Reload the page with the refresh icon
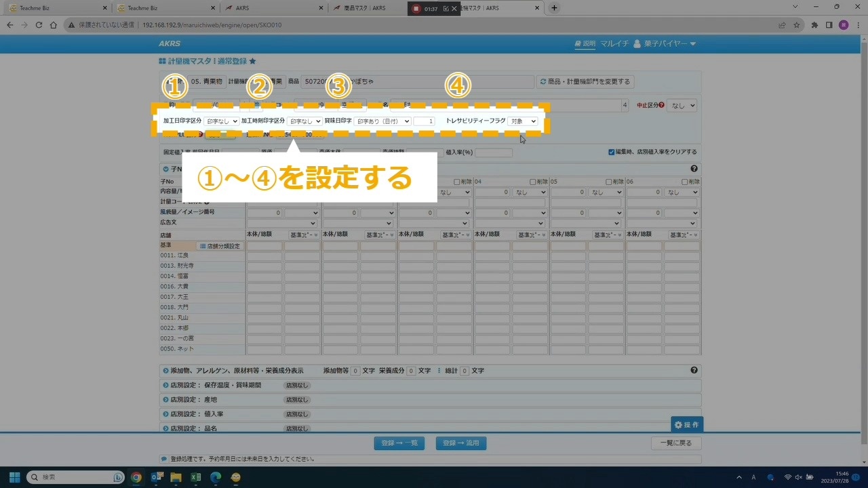Screen dimensions: 868x488 [38, 25]
